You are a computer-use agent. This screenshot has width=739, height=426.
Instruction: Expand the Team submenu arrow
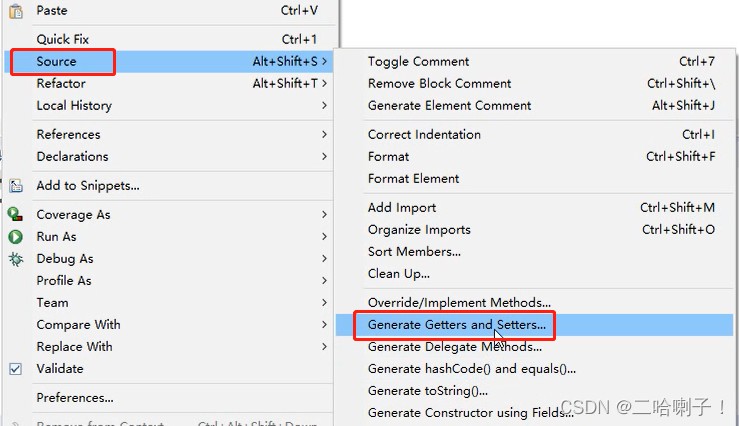click(x=325, y=303)
